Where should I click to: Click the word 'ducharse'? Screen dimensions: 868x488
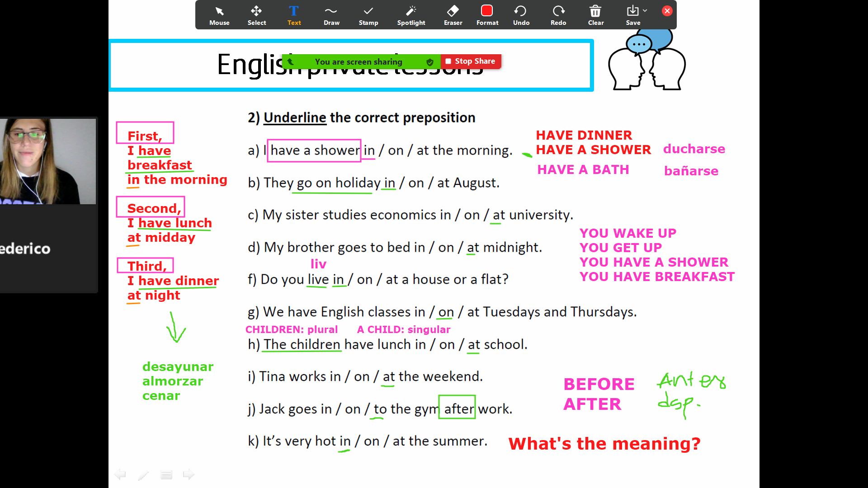point(694,149)
